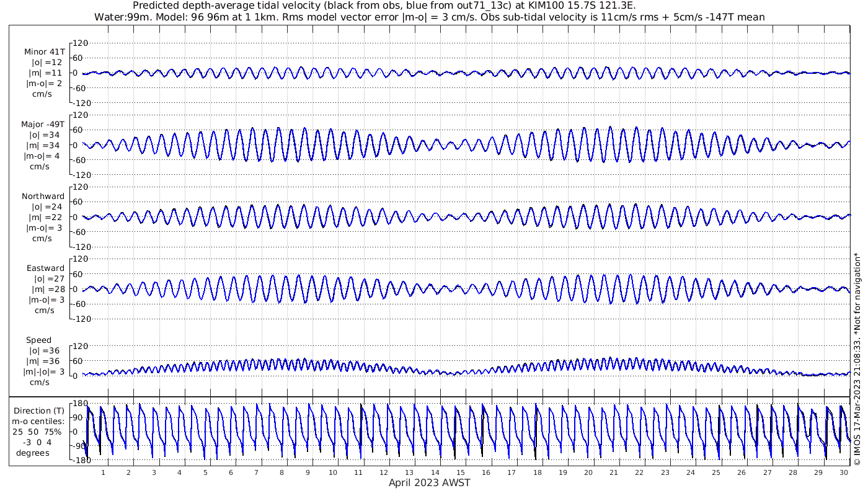Click the 'Direction (T)' panel label

[x=39, y=410]
